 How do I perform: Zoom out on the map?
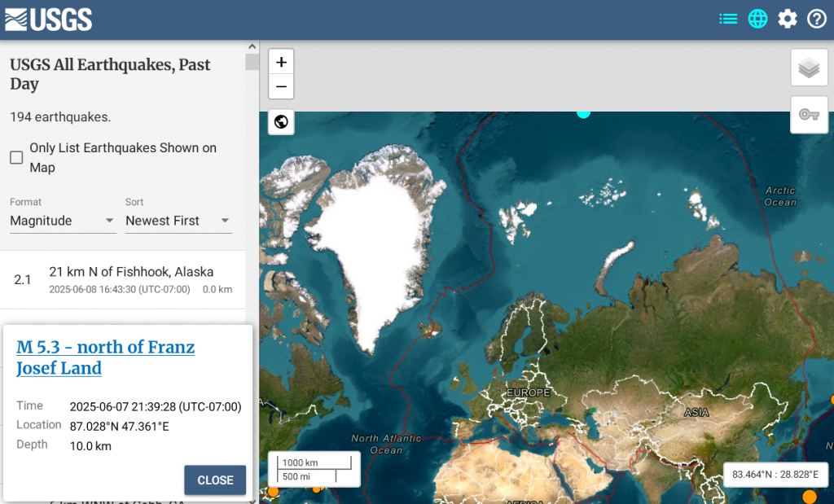(x=281, y=86)
